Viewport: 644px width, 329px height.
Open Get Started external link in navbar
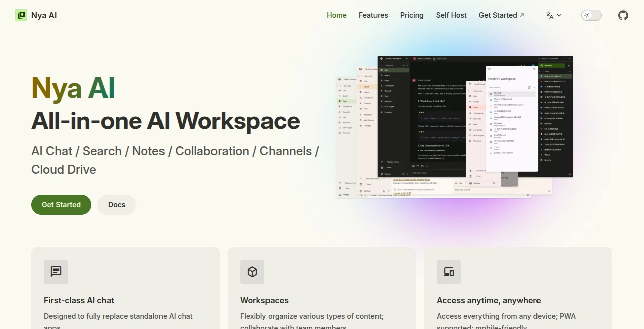point(502,15)
